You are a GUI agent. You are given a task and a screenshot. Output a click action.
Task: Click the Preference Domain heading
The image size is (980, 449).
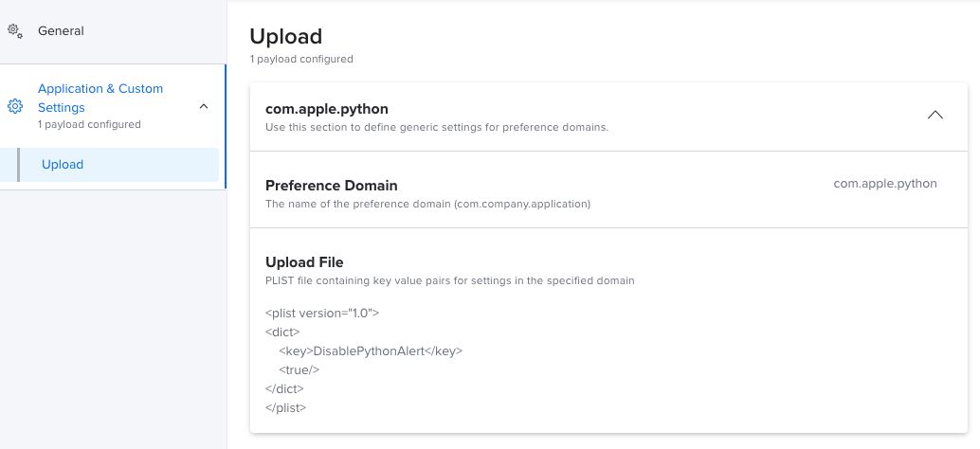coord(331,186)
